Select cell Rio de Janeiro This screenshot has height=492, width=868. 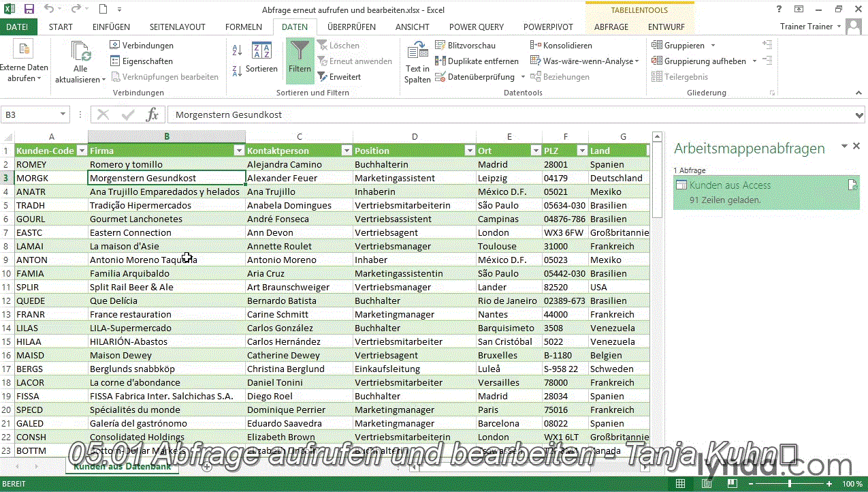(509, 301)
